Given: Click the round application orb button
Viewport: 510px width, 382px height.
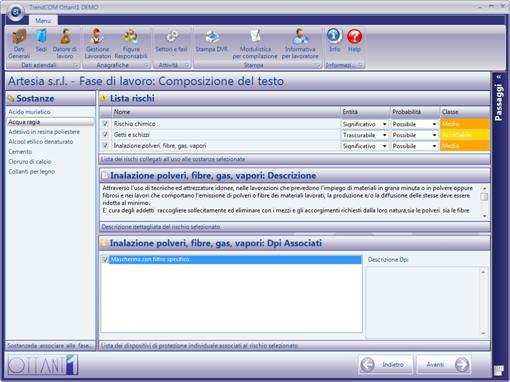Looking at the screenshot, I should [x=15, y=13].
